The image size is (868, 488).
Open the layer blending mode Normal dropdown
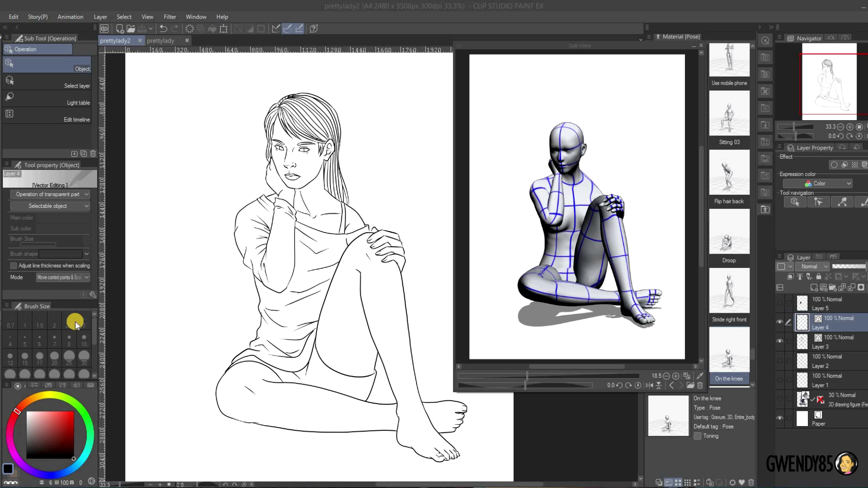point(812,267)
